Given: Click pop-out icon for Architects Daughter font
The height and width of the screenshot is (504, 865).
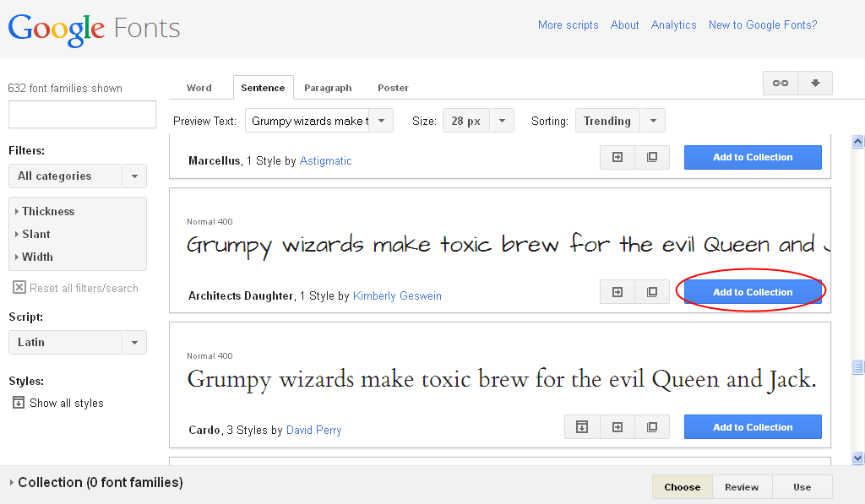Looking at the screenshot, I should tap(652, 292).
